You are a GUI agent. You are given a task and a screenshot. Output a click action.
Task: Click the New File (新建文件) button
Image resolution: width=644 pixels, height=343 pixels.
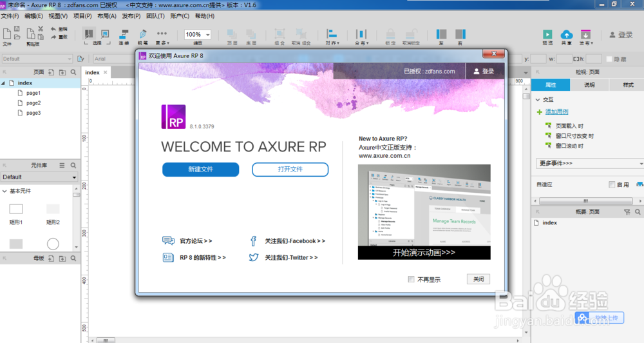click(x=200, y=170)
